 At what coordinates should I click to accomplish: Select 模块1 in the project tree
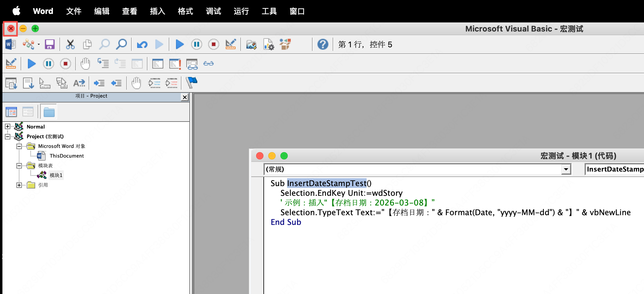coord(56,175)
